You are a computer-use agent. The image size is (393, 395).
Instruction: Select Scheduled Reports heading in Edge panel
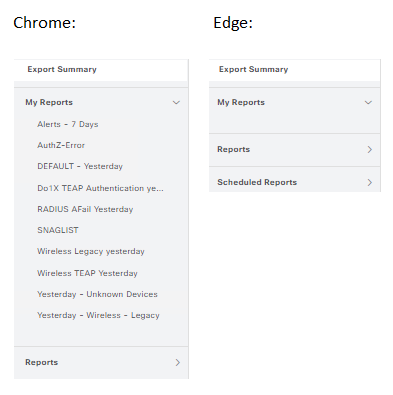click(x=257, y=182)
